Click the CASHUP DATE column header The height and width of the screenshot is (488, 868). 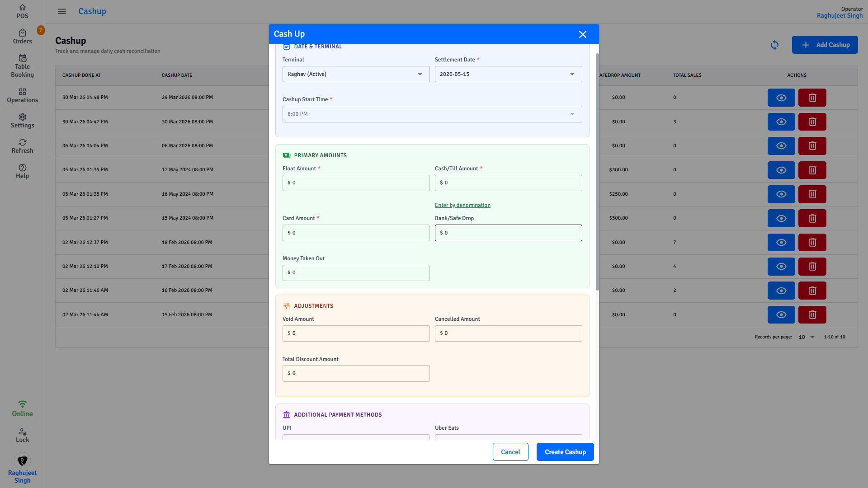pyautogui.click(x=177, y=75)
